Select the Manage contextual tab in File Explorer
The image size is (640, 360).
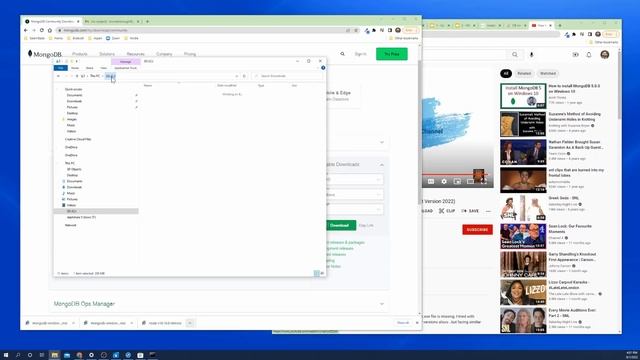(x=126, y=62)
